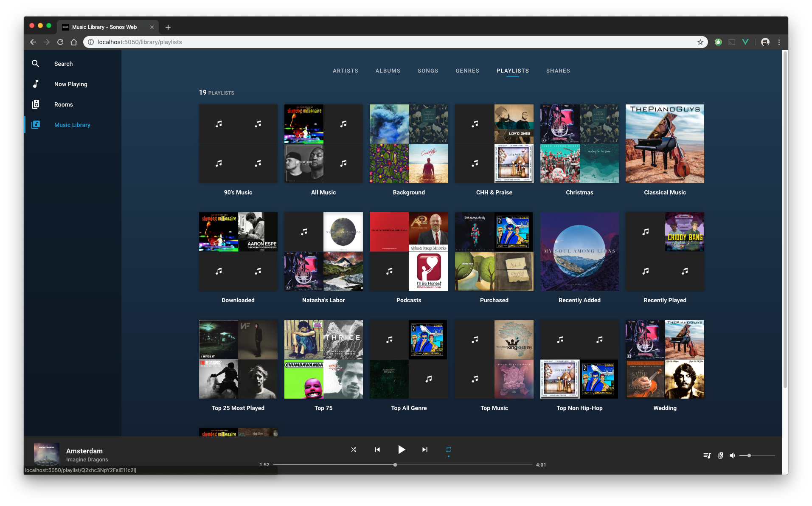Click the browser forward arrow

[x=47, y=42]
